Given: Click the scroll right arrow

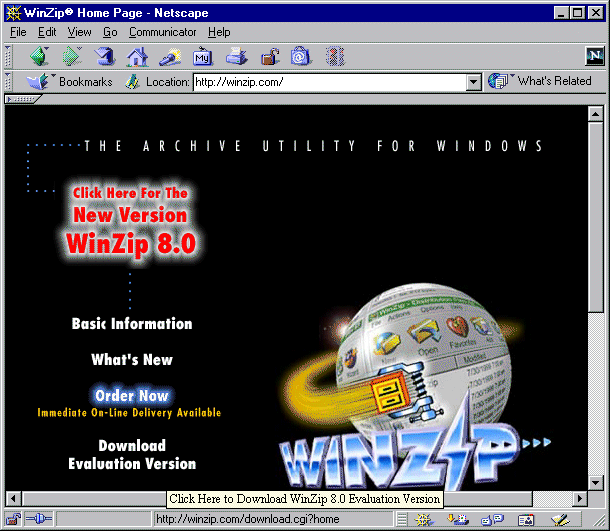Looking at the screenshot, I should (580, 498).
